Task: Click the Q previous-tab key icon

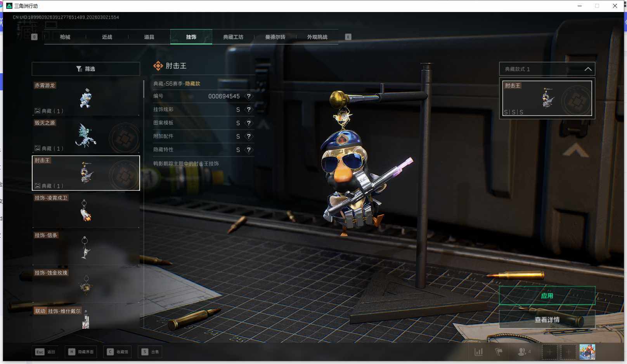Action: click(35, 37)
